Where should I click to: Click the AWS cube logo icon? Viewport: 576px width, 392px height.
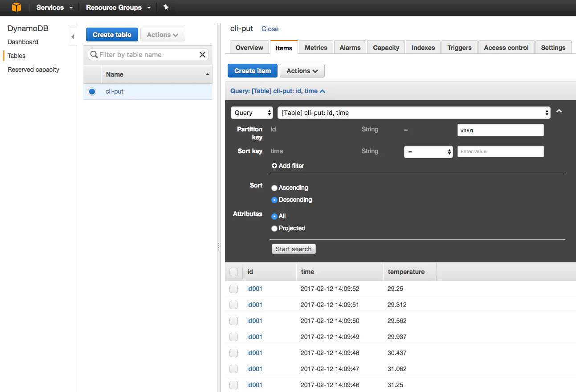pos(16,7)
